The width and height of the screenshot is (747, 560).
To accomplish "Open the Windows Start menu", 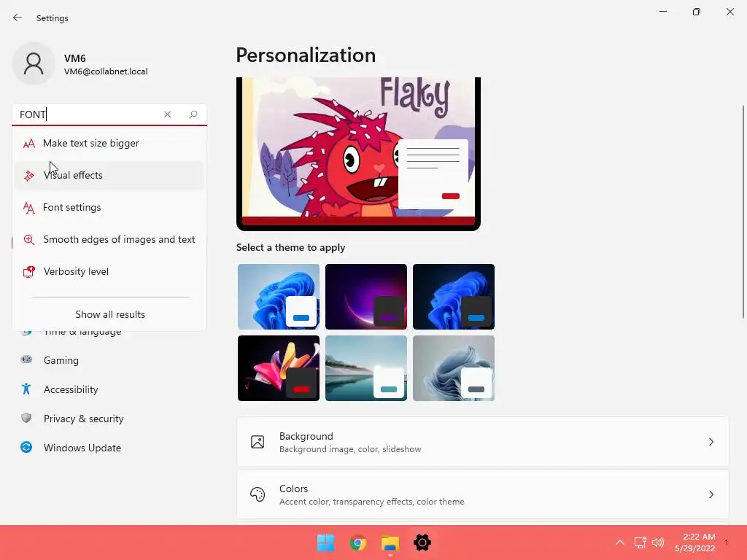I will 326,542.
